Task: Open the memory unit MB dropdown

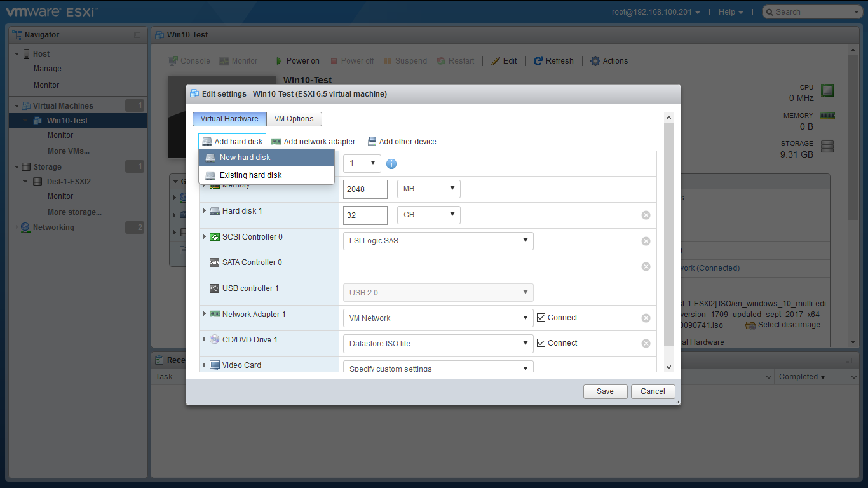Action: pos(429,189)
